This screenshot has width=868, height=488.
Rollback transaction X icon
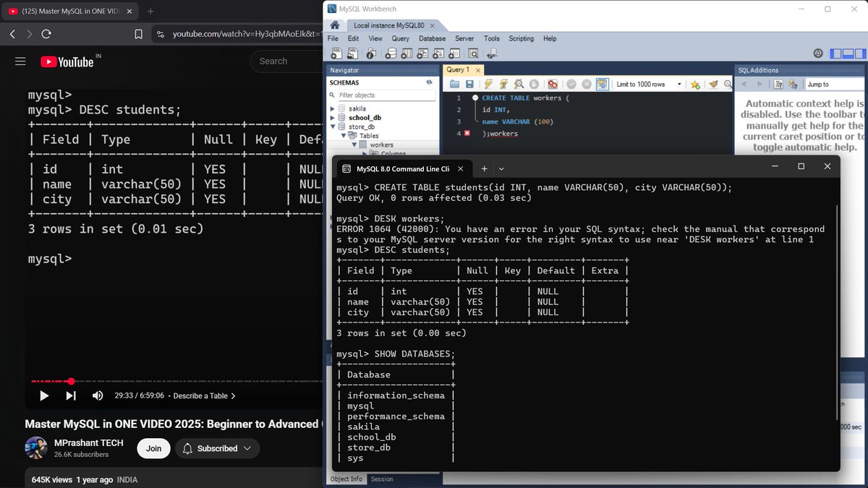click(587, 85)
